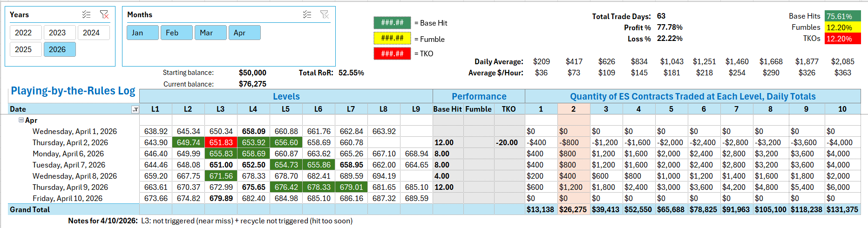Select the Thursday, April 2, 2026 row label
The width and height of the screenshot is (868, 228).
click(x=70, y=142)
